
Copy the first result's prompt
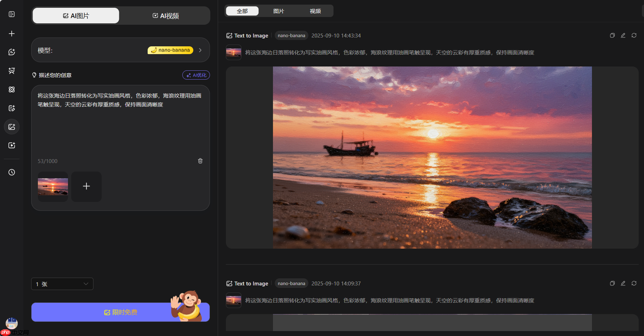[612, 35]
